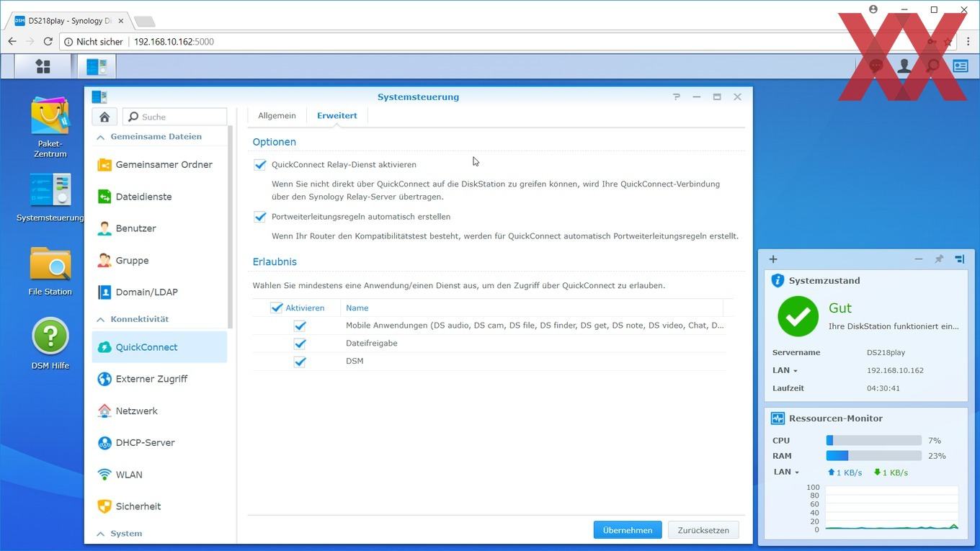980x551 pixels.
Task: Open DSM Hilfe desktop icon
Action: pyautogui.click(x=50, y=344)
